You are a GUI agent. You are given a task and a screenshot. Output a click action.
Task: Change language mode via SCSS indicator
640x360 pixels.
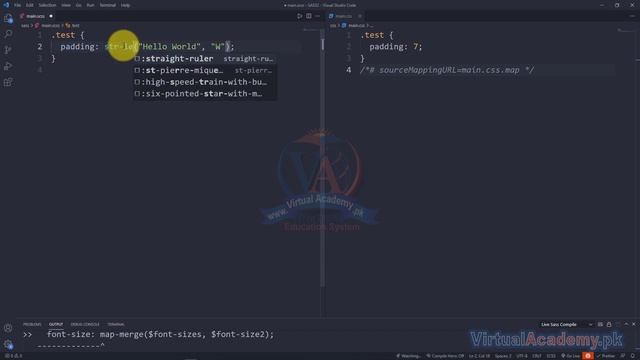[x=551, y=356]
